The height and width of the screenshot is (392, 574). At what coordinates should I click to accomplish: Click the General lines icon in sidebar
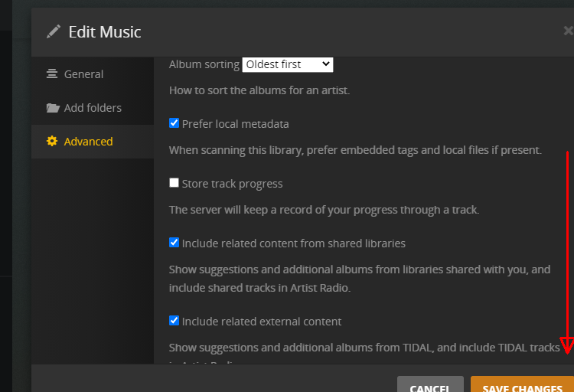coord(52,74)
